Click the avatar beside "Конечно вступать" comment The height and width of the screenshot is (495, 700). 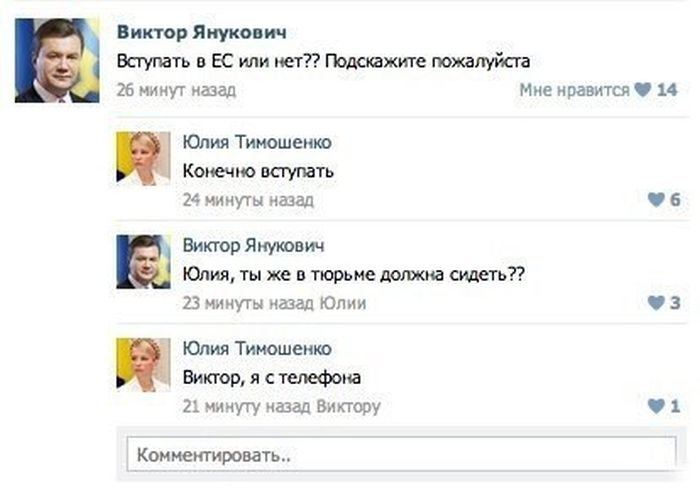point(144,159)
